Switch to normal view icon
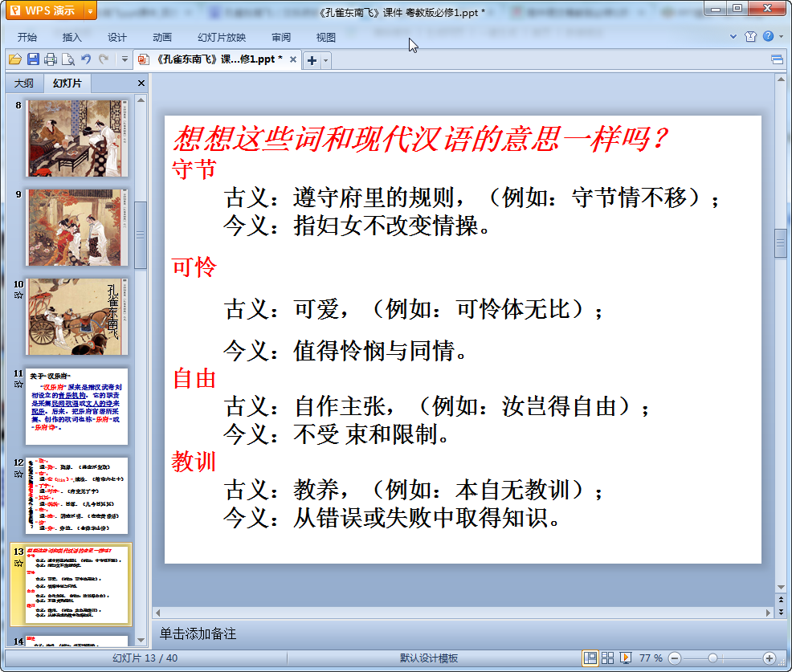The height and width of the screenshot is (672, 792). pyautogui.click(x=590, y=658)
